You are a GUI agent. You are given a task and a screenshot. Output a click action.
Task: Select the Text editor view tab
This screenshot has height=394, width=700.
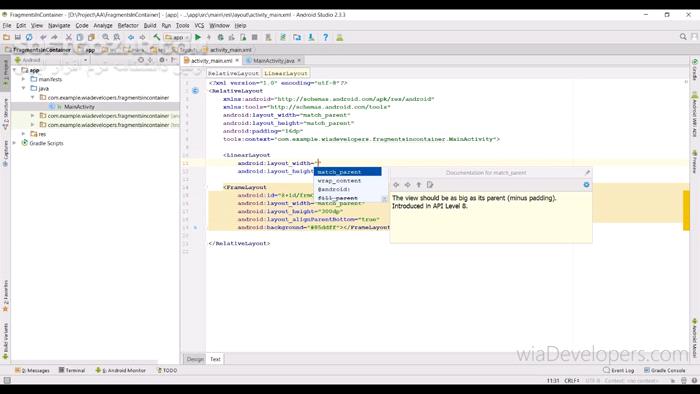point(215,359)
